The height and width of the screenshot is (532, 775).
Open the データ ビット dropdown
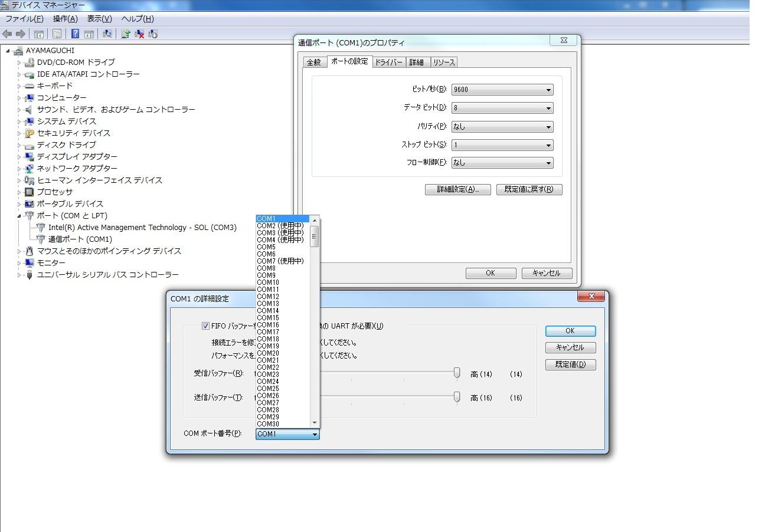click(x=502, y=108)
